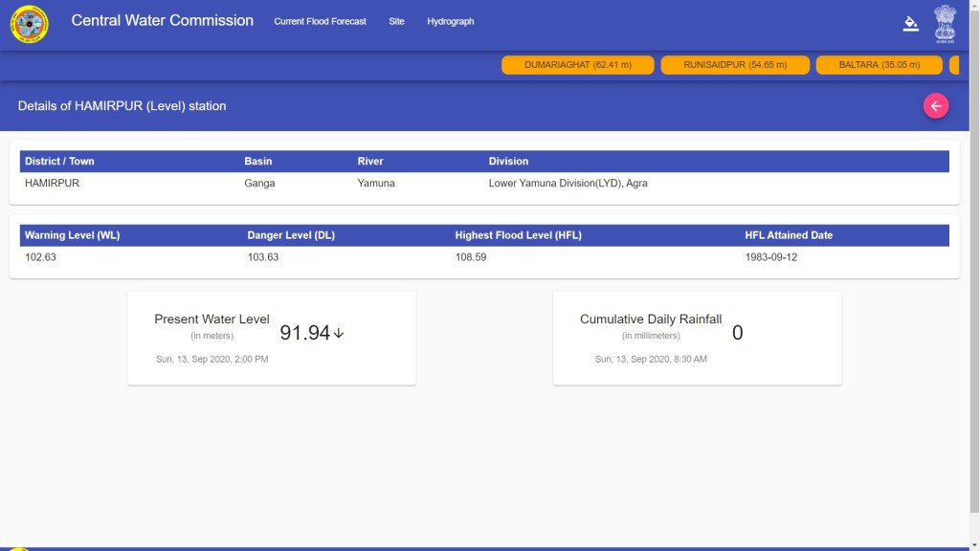Click the Cumulative Daily Rainfall card
980x551 pixels.
coord(697,338)
